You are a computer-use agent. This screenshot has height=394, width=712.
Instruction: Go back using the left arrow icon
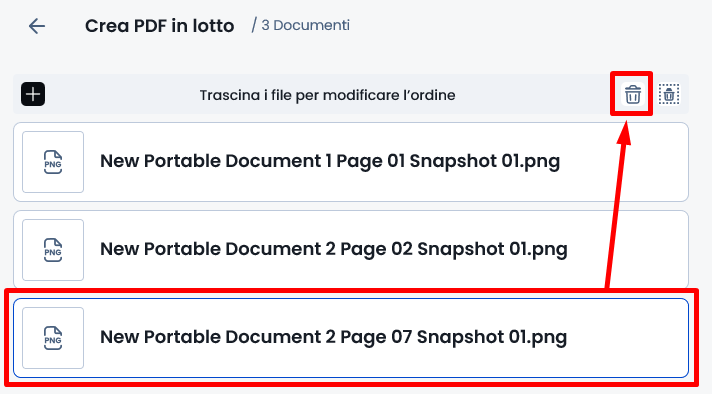(37, 26)
